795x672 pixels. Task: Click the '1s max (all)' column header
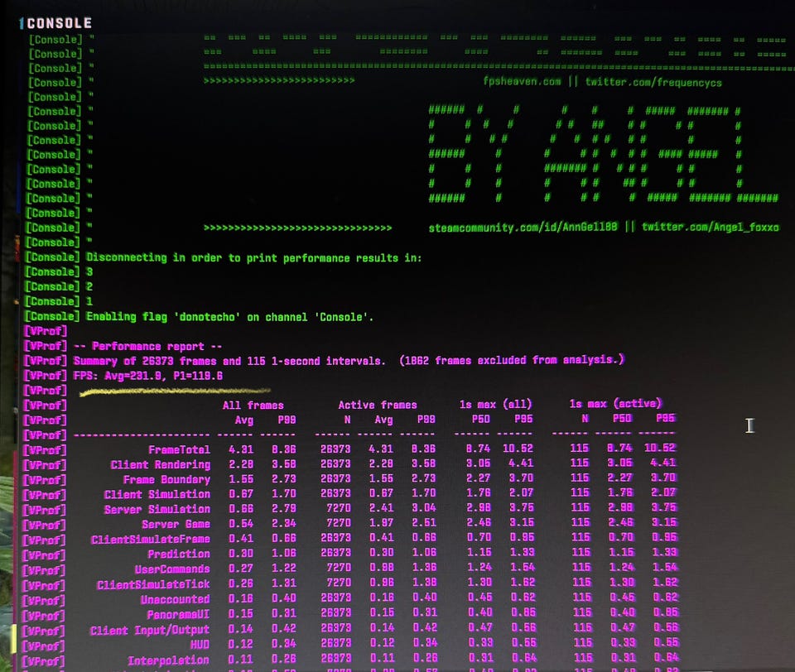coord(495,404)
